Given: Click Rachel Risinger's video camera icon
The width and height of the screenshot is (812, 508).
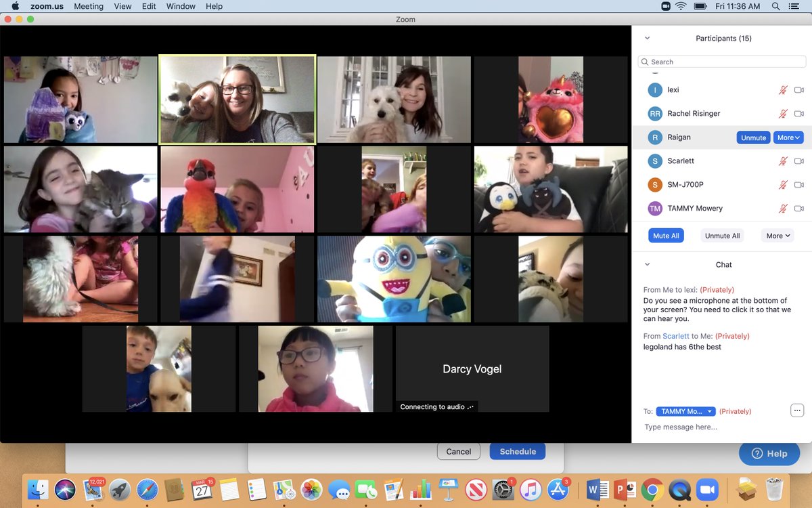Looking at the screenshot, I should 799,114.
